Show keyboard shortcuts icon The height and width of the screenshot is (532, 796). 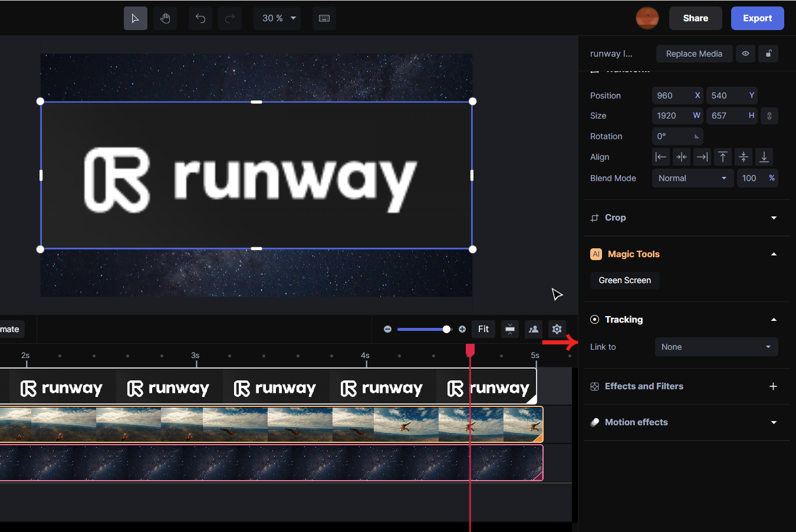pos(324,18)
